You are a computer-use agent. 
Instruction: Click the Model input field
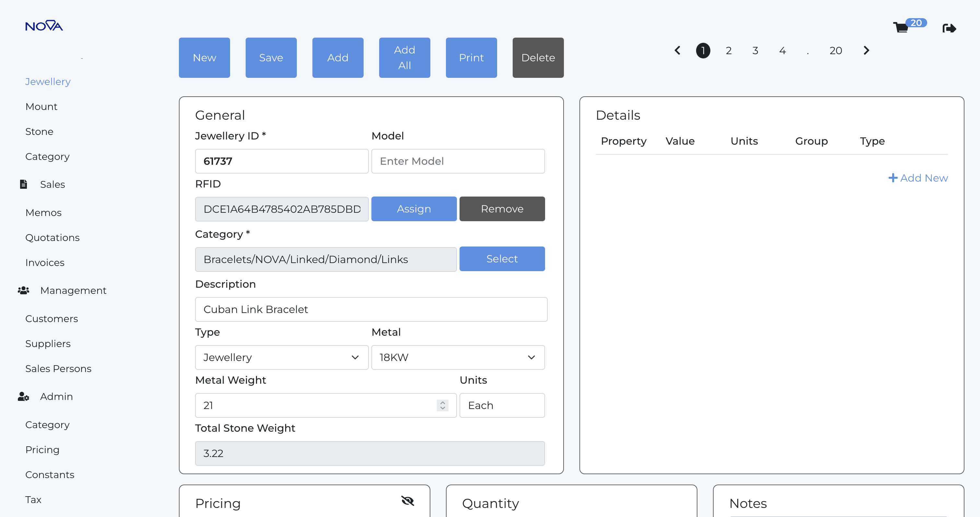[x=458, y=162]
